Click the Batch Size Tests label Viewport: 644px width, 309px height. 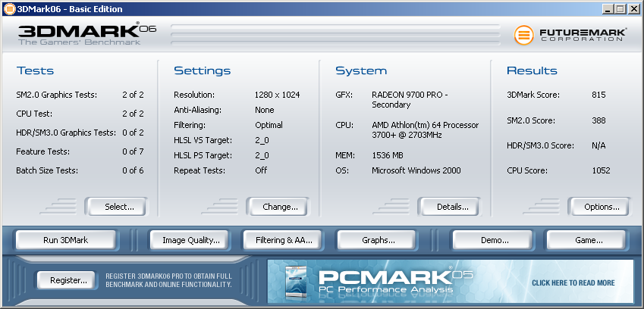pos(47,170)
